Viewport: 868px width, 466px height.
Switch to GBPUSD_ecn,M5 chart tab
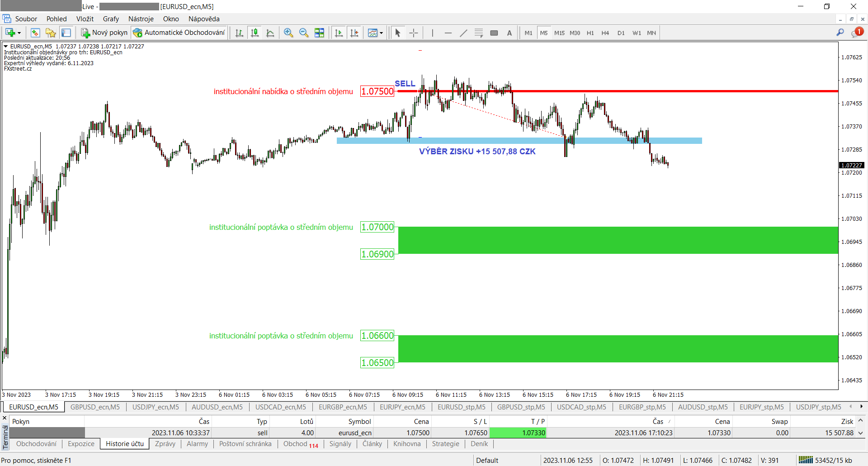point(95,407)
